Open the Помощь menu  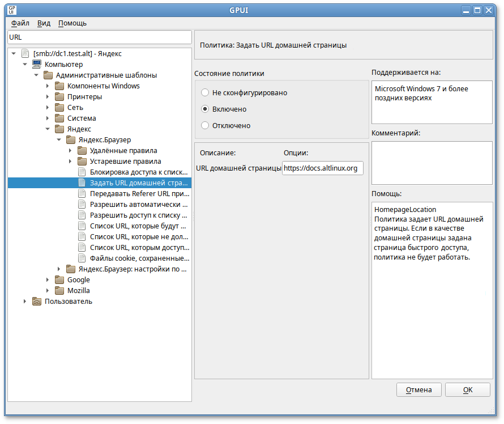click(x=72, y=23)
